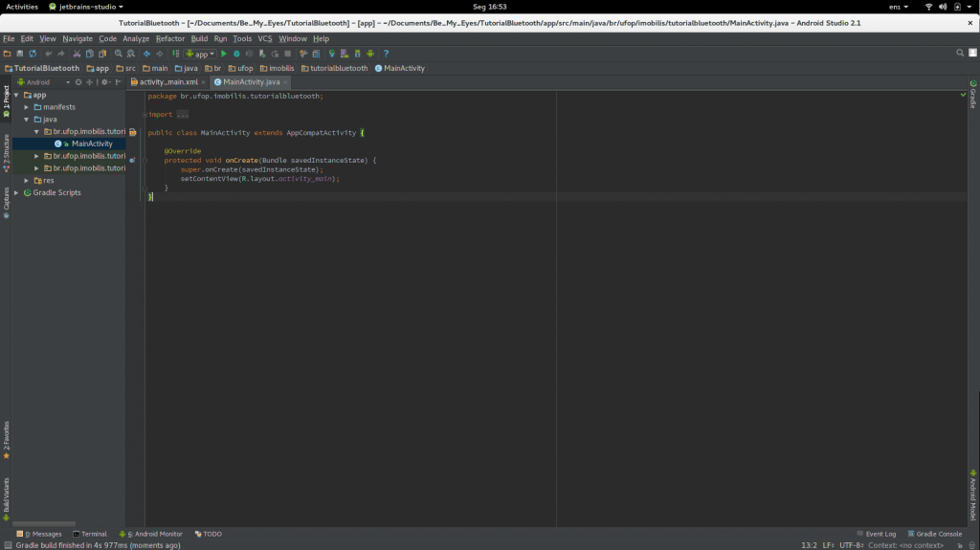Click the Save All toolbar icon
Image resolution: width=980 pixels, height=550 pixels.
point(19,54)
